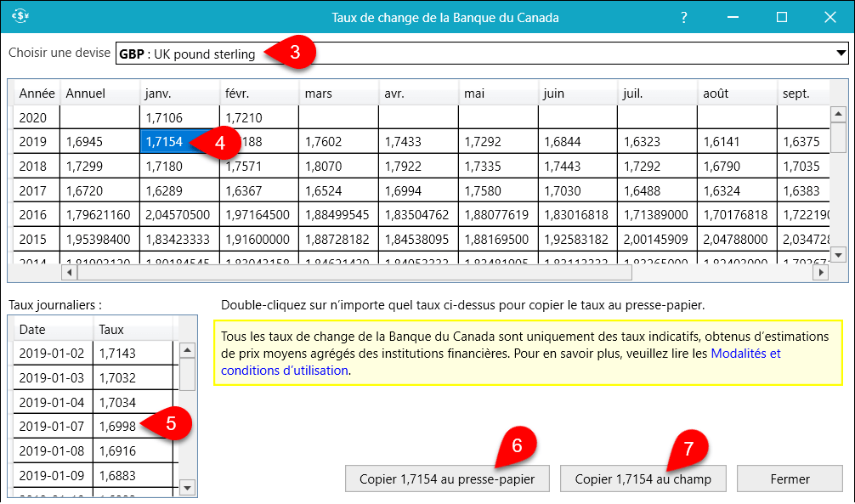Click the mai column header
855x504 pixels.
pos(498,93)
